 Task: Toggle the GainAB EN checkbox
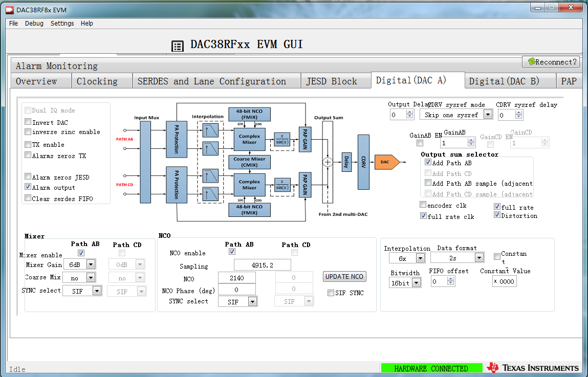point(420,143)
